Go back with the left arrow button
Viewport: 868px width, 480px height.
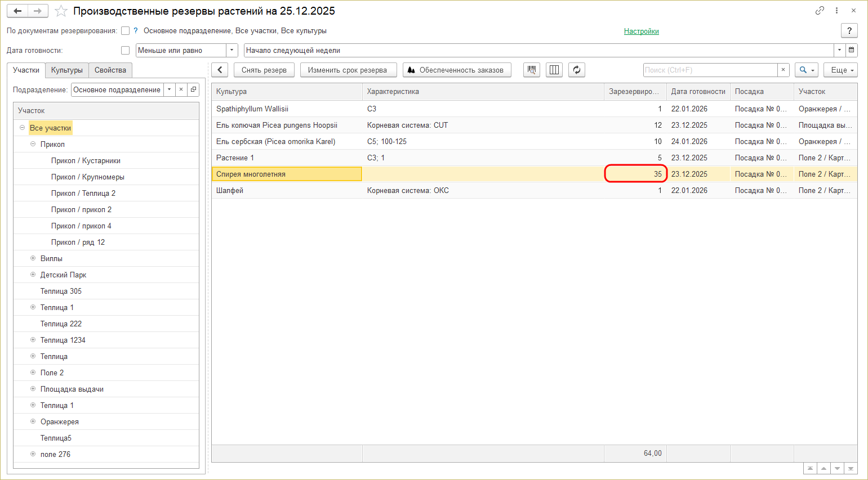pyautogui.click(x=17, y=11)
